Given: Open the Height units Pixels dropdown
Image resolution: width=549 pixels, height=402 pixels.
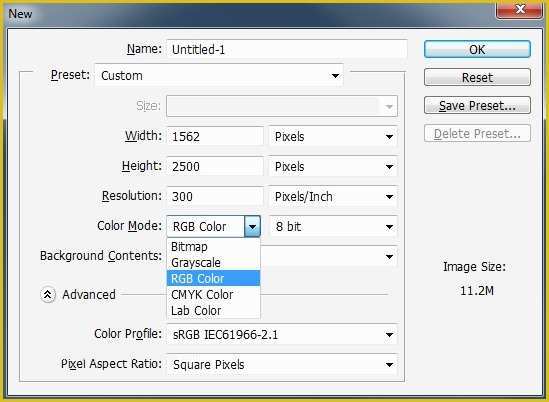Looking at the screenshot, I should 333,167.
